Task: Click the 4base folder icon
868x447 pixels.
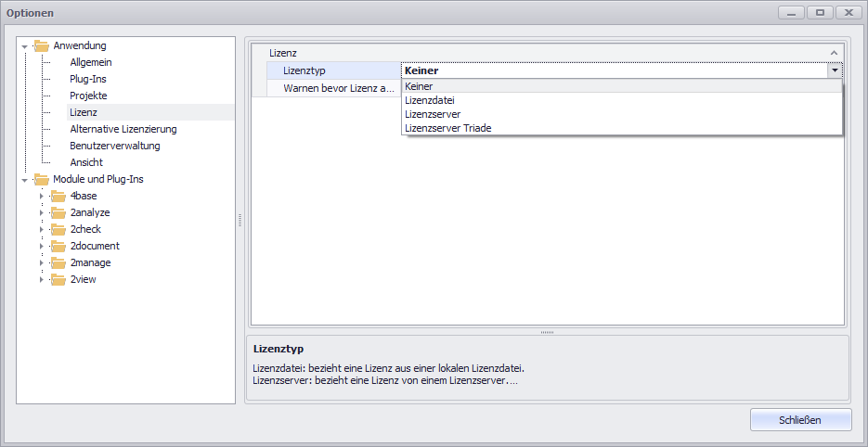Action: point(59,196)
